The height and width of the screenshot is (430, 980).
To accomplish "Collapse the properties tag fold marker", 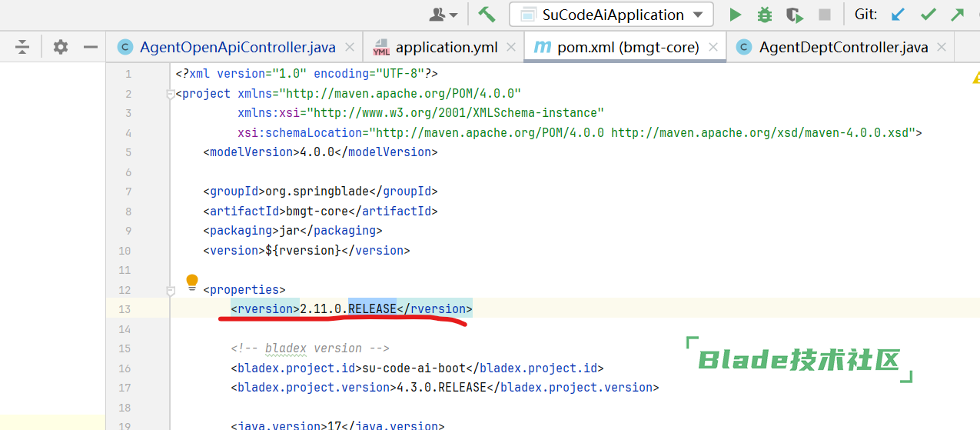I will pyautogui.click(x=171, y=291).
